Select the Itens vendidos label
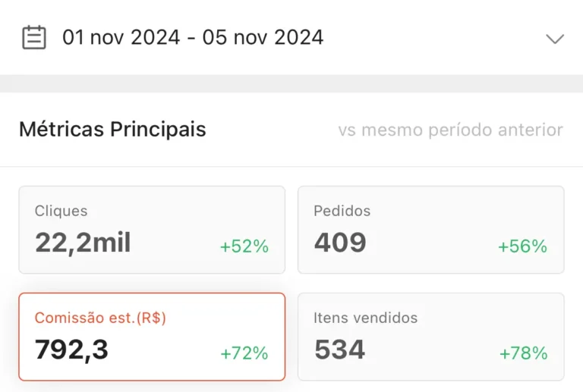This screenshot has height=392, width=583. coord(365,318)
